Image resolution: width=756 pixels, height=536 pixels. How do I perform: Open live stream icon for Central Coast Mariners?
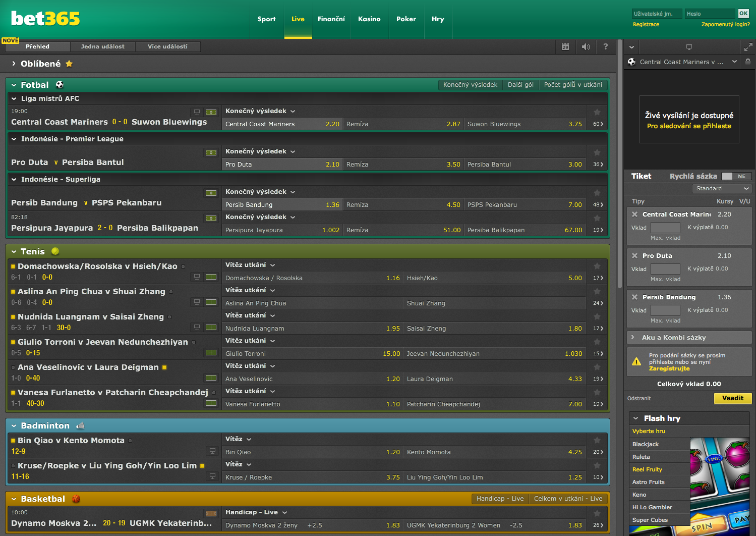[197, 112]
